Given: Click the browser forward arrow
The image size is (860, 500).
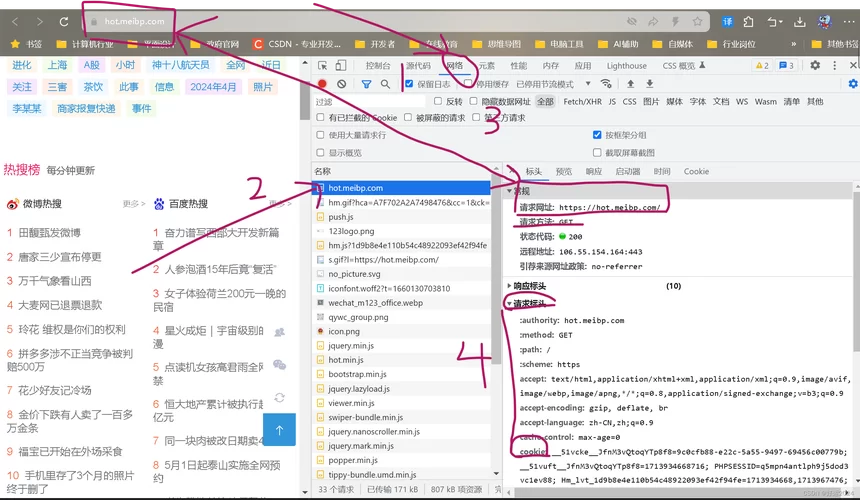Looking at the screenshot, I should [39, 22].
